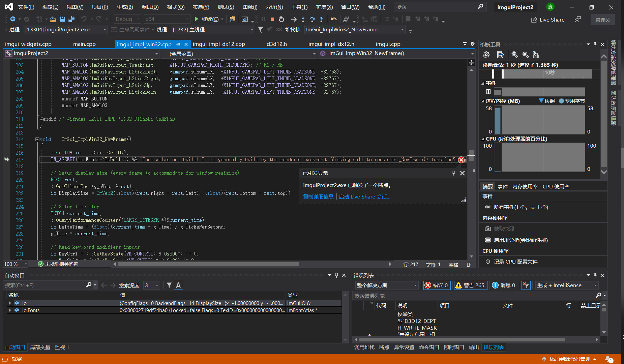Screen dimensions: 624x364
Task: Click the Break All pause icon
Action: click(263, 19)
